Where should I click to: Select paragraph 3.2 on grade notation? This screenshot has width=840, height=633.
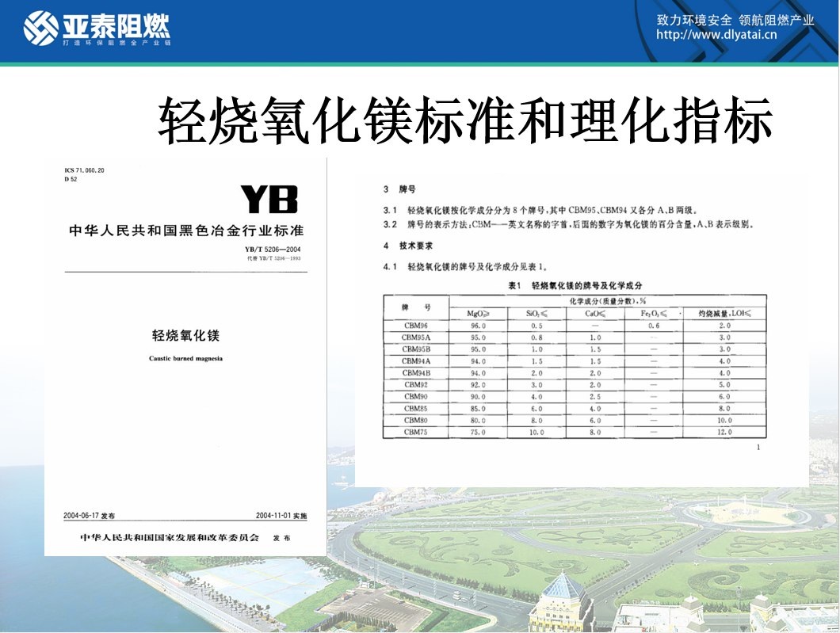point(568,224)
